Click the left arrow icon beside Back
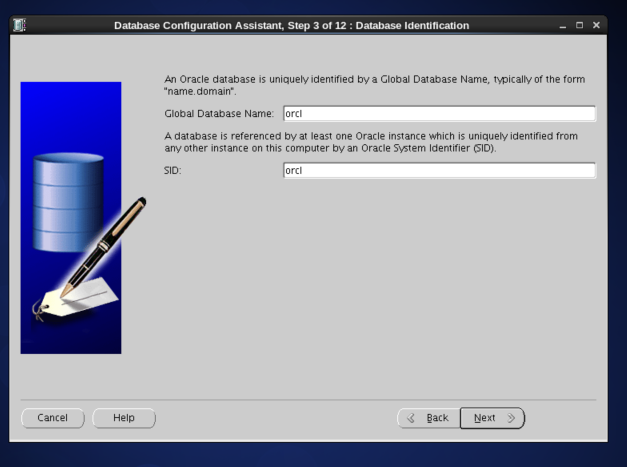The image size is (627, 467). click(x=411, y=418)
